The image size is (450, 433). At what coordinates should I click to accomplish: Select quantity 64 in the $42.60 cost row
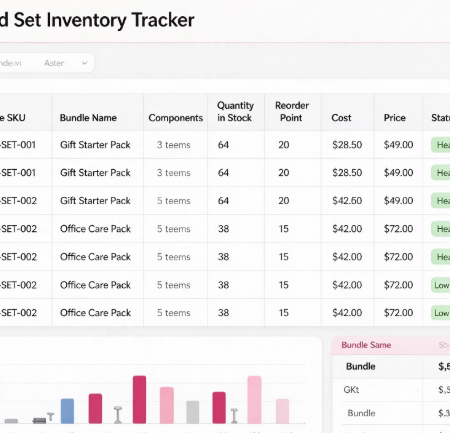[x=223, y=201]
